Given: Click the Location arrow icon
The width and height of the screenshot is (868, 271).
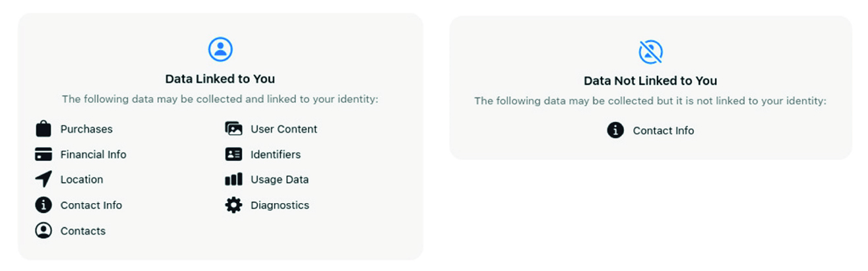Looking at the screenshot, I should (44, 179).
